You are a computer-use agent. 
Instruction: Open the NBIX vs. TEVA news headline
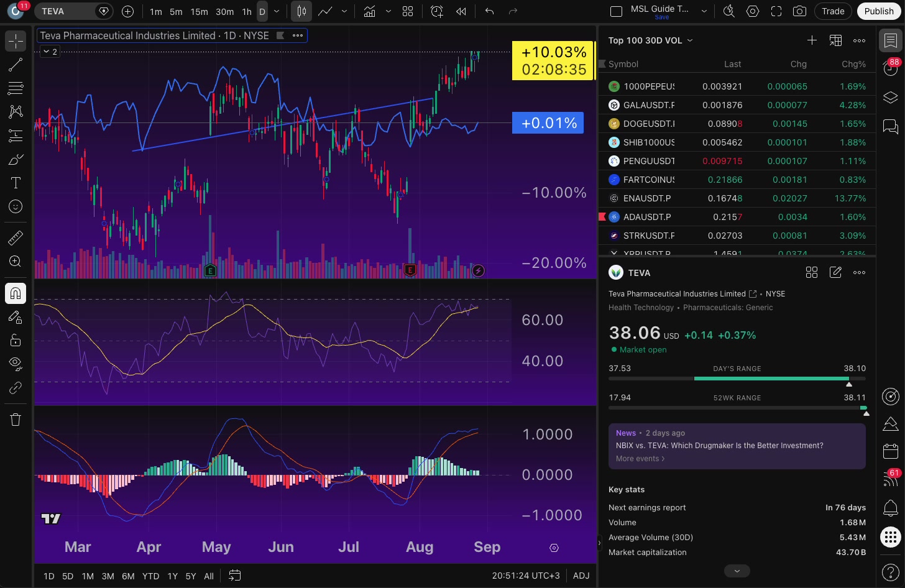point(719,446)
